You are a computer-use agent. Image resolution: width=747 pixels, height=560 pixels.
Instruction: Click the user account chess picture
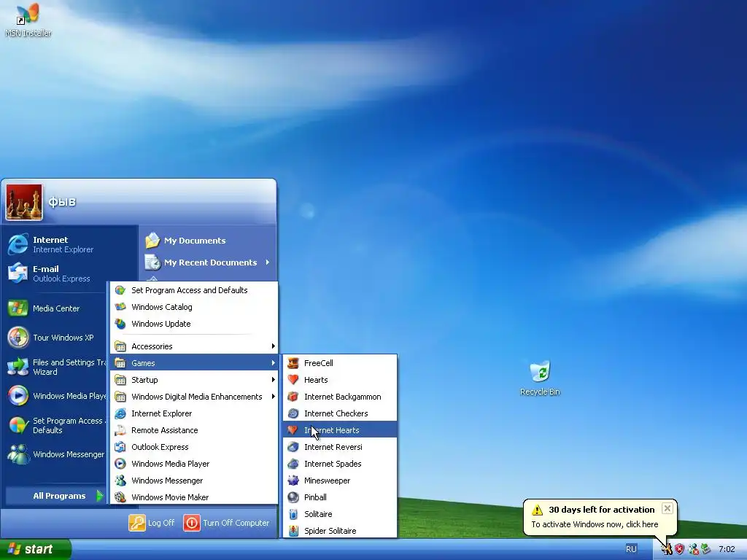click(24, 203)
